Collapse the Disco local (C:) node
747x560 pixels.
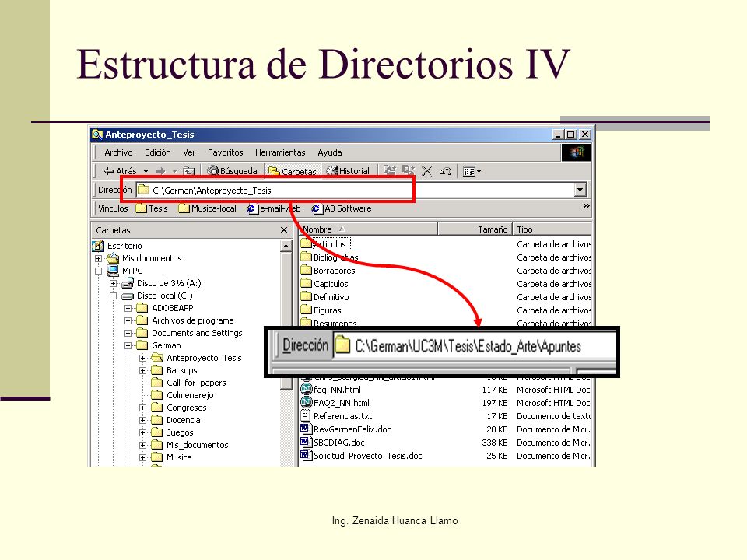click(113, 296)
